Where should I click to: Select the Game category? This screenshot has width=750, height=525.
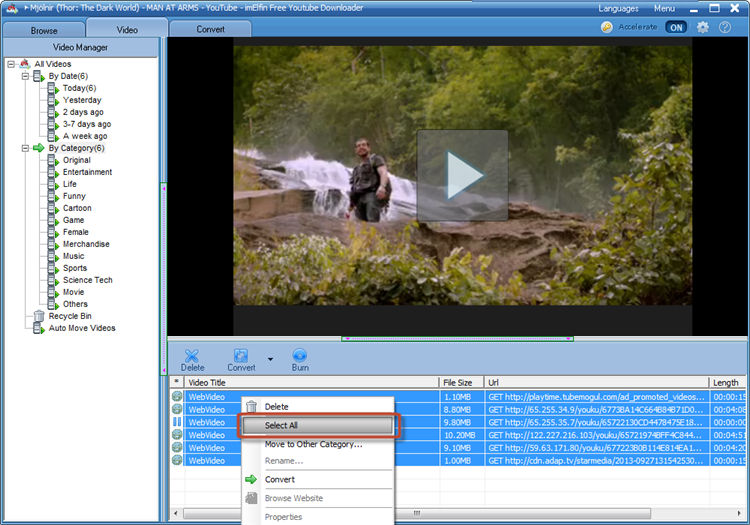73,220
